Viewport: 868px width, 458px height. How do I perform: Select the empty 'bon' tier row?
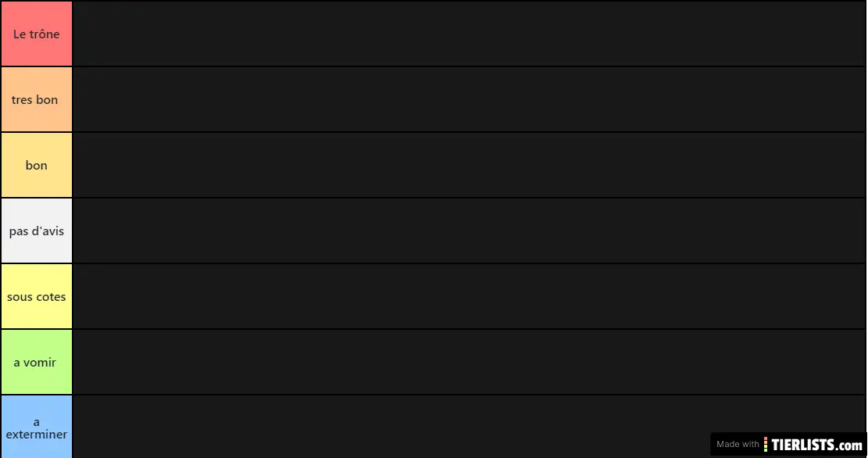tap(469, 165)
